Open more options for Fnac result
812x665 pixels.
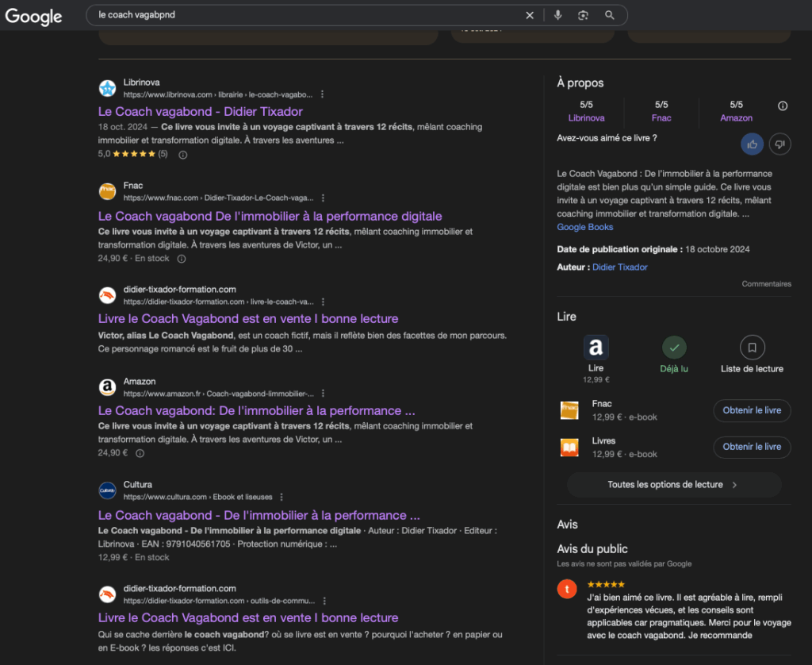[323, 198]
